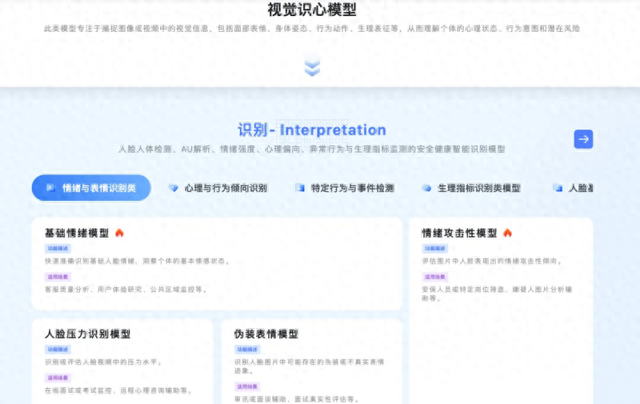The width and height of the screenshot is (640, 404).
Task: Select the 情绪与表情识别类 tab
Action: (x=91, y=188)
